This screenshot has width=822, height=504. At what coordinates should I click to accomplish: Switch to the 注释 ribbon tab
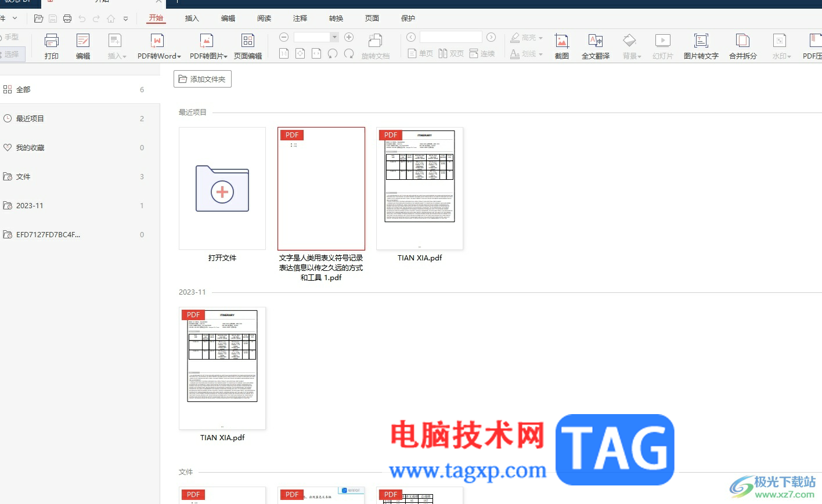tap(300, 19)
